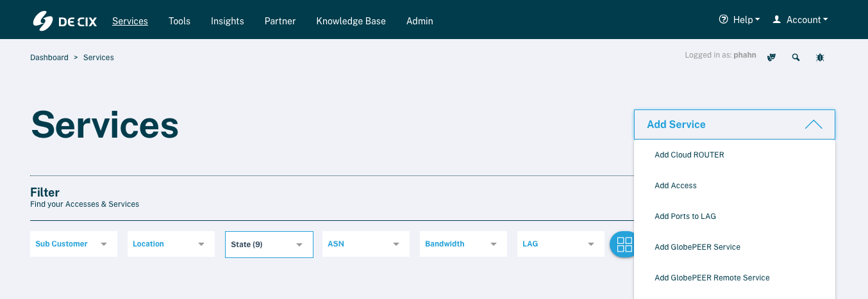Go to the Tools nav item
The width and height of the screenshot is (868, 299).
pos(179,21)
